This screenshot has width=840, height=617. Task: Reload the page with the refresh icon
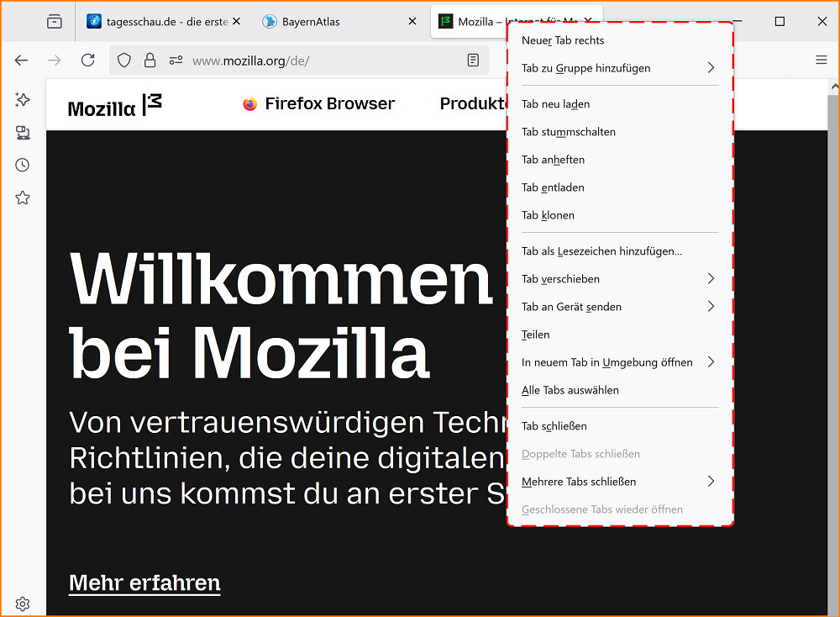pyautogui.click(x=87, y=60)
